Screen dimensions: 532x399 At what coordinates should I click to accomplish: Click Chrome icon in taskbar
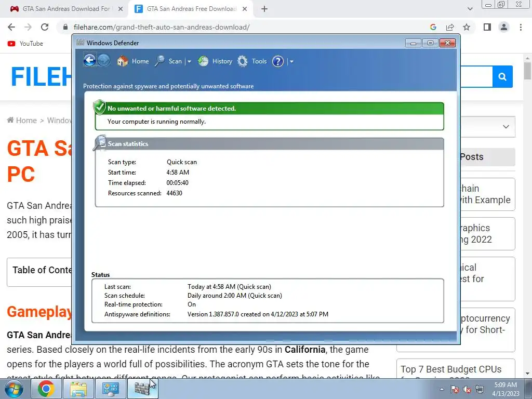tap(46, 389)
